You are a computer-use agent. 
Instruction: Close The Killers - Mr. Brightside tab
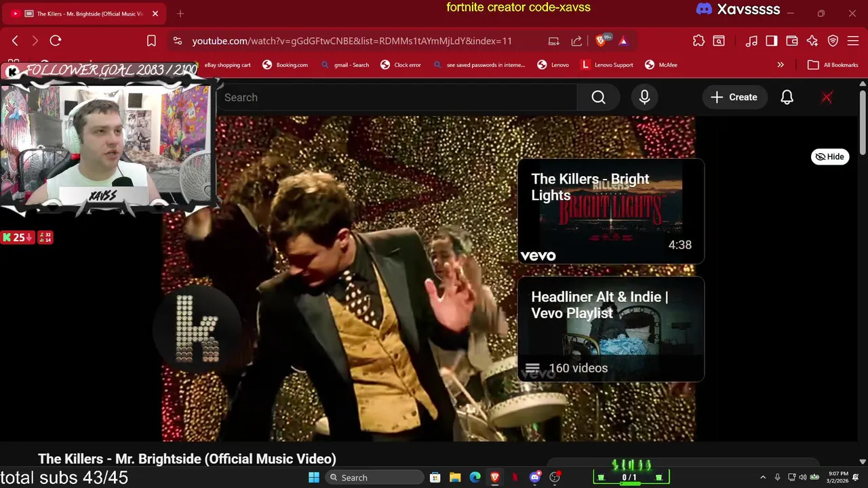(x=155, y=14)
